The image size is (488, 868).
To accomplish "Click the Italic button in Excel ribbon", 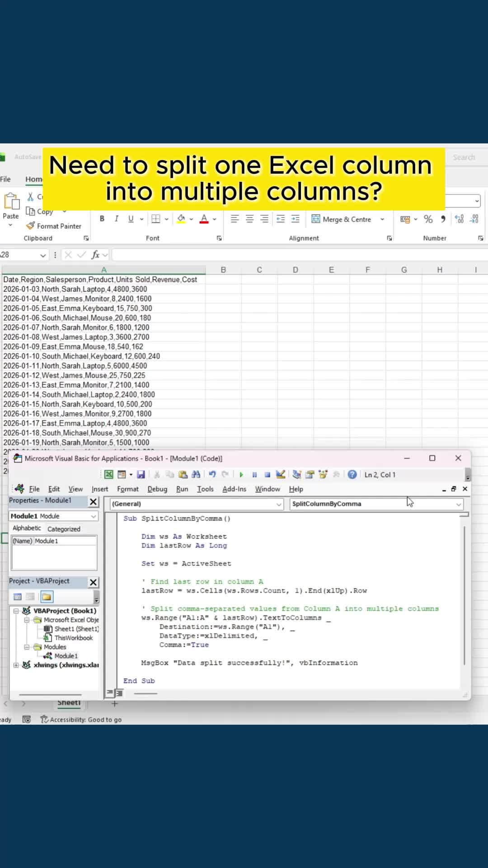I will click(x=117, y=219).
